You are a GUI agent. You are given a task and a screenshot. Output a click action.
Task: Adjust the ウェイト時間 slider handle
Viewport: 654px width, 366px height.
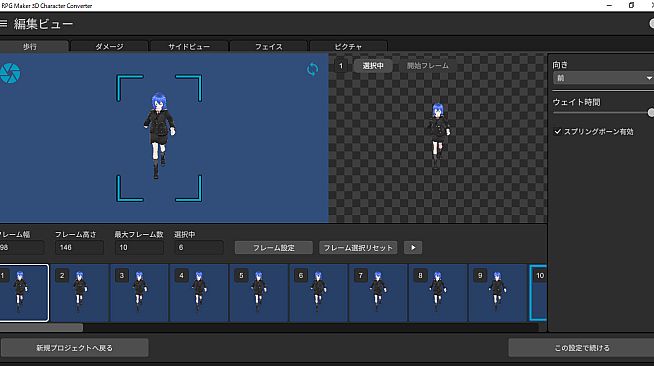coord(651,113)
